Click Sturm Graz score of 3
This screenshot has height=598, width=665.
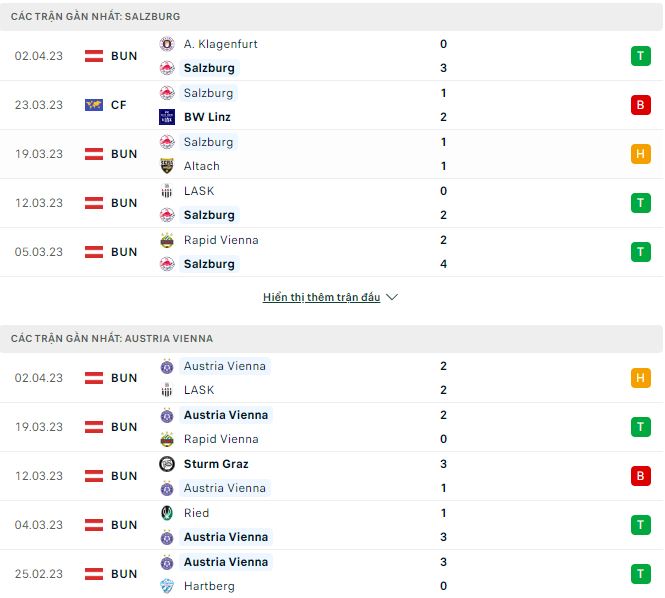pyautogui.click(x=443, y=464)
